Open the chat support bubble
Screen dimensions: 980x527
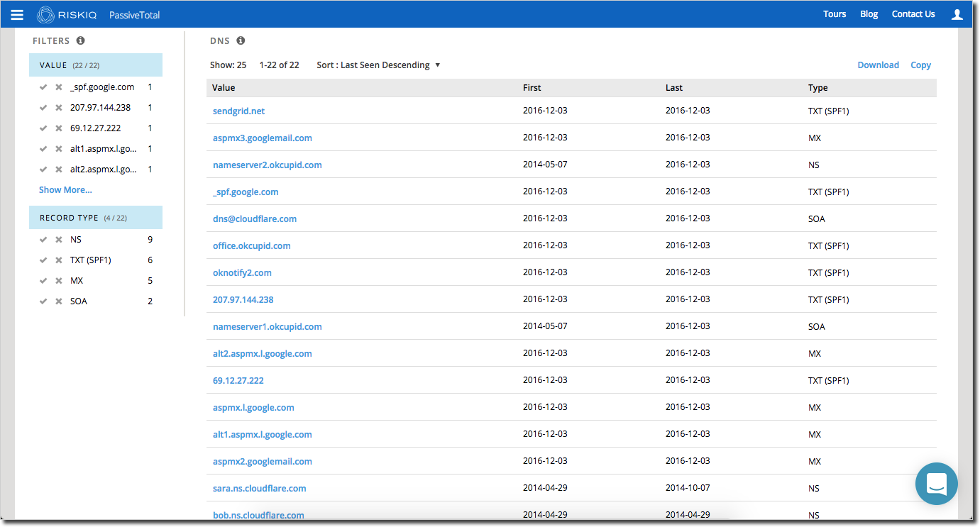pos(936,484)
